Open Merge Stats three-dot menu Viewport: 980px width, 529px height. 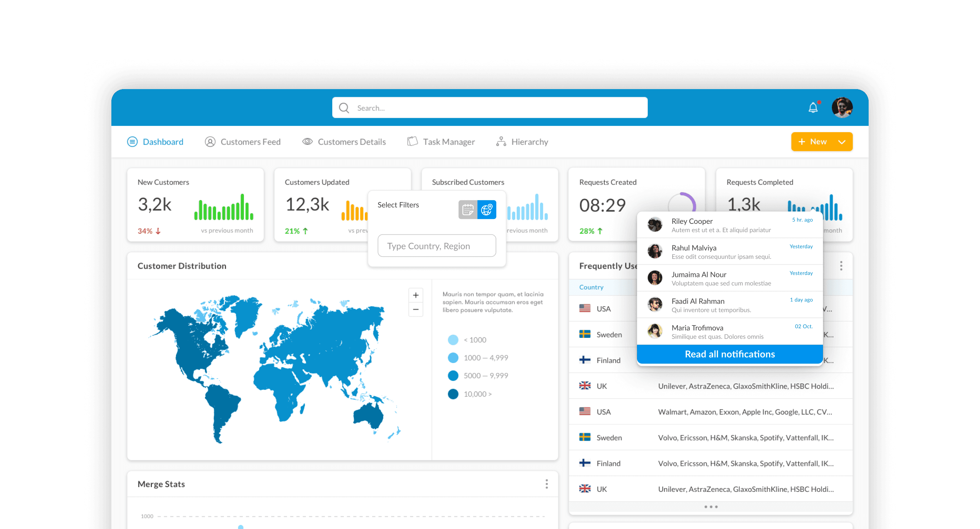click(546, 484)
